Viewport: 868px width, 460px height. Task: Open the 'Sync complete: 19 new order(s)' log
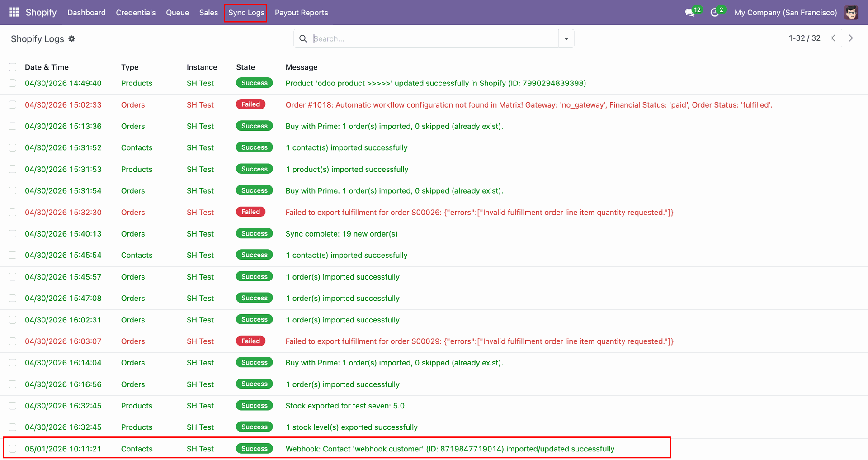coord(342,234)
